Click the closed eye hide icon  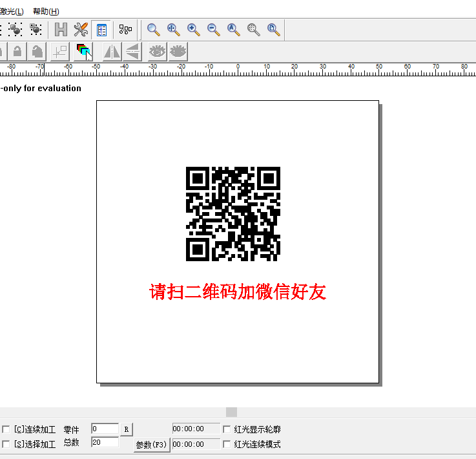178,51
